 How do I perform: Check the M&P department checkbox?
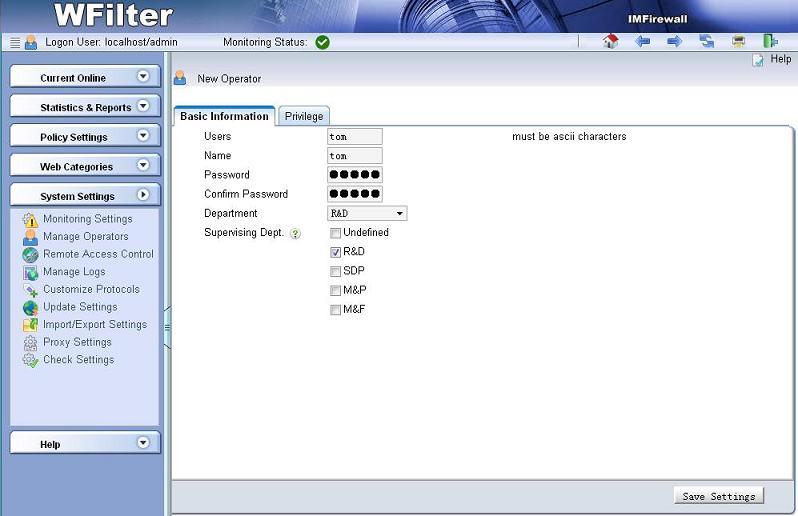pyautogui.click(x=335, y=291)
